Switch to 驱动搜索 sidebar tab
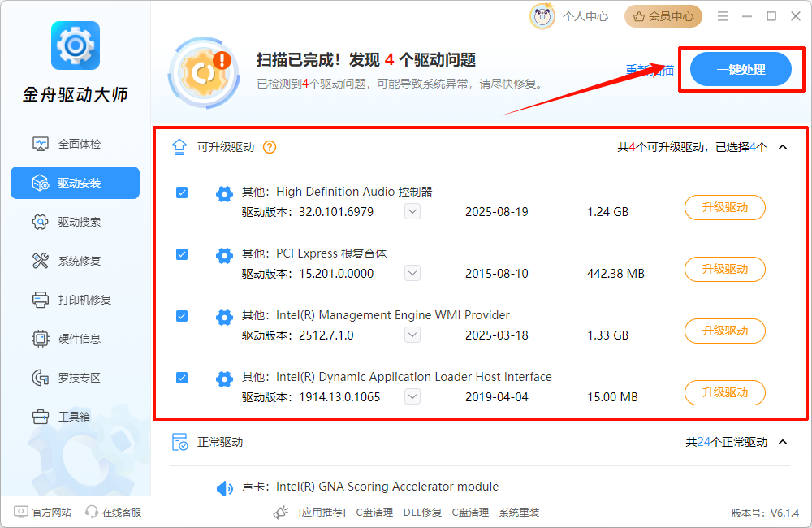The width and height of the screenshot is (812, 528). 75,222
